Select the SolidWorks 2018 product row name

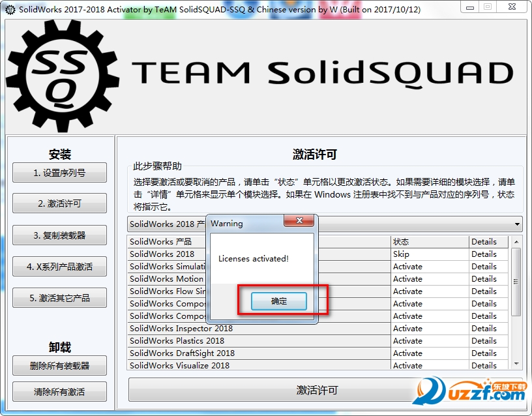(162, 254)
